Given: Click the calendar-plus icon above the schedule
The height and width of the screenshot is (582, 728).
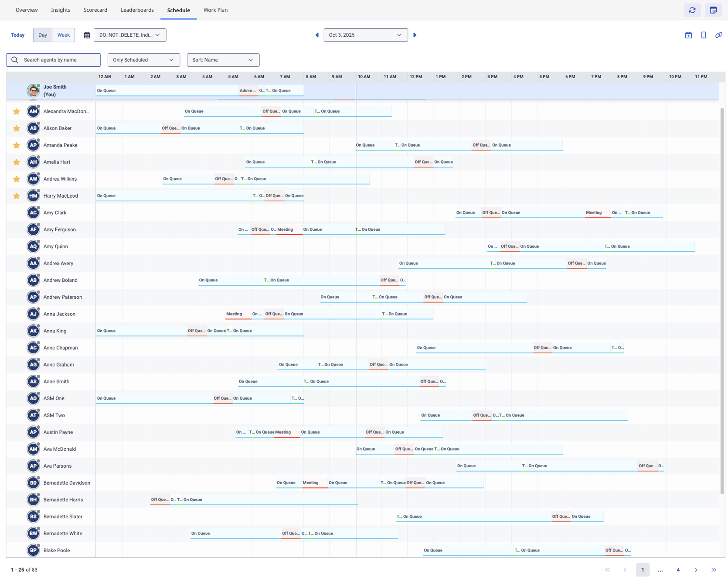Looking at the screenshot, I should tap(688, 35).
